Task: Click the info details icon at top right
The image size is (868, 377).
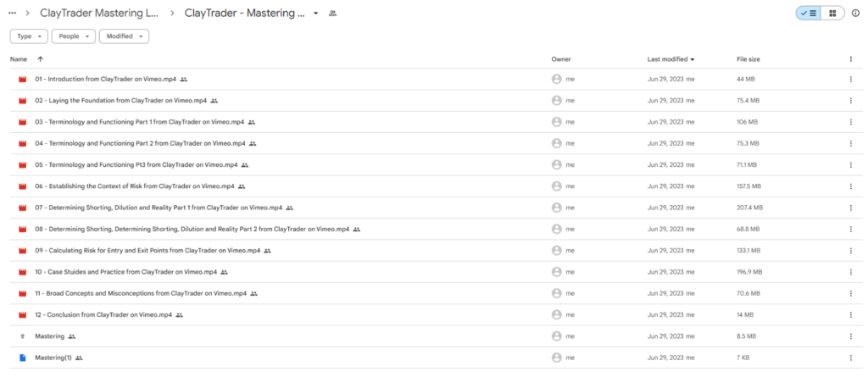Action: [x=855, y=13]
